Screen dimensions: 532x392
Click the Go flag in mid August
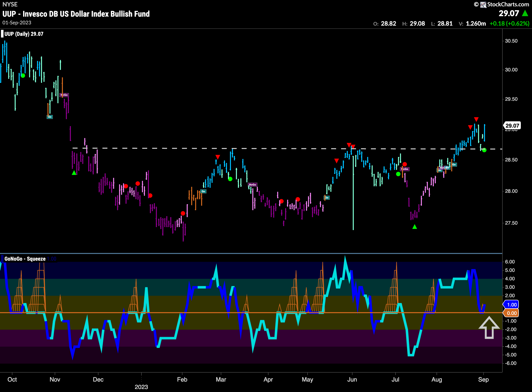click(x=454, y=164)
